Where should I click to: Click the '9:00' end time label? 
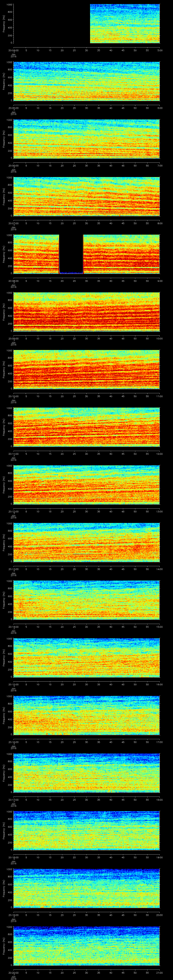coord(160,281)
